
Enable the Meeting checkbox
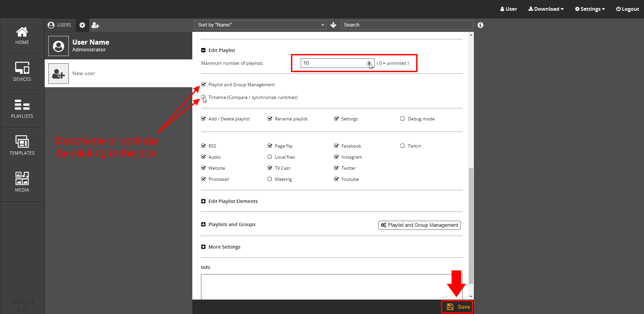click(270, 179)
